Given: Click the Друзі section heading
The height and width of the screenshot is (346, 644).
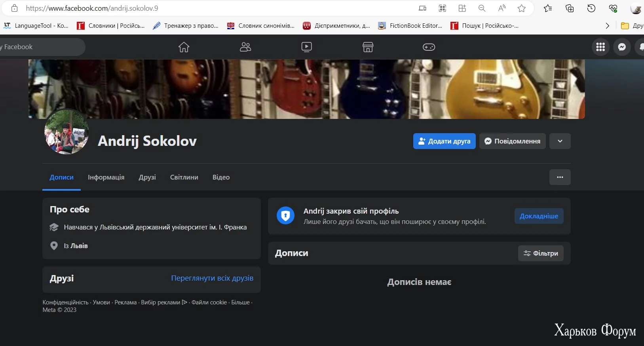Looking at the screenshot, I should tap(62, 278).
